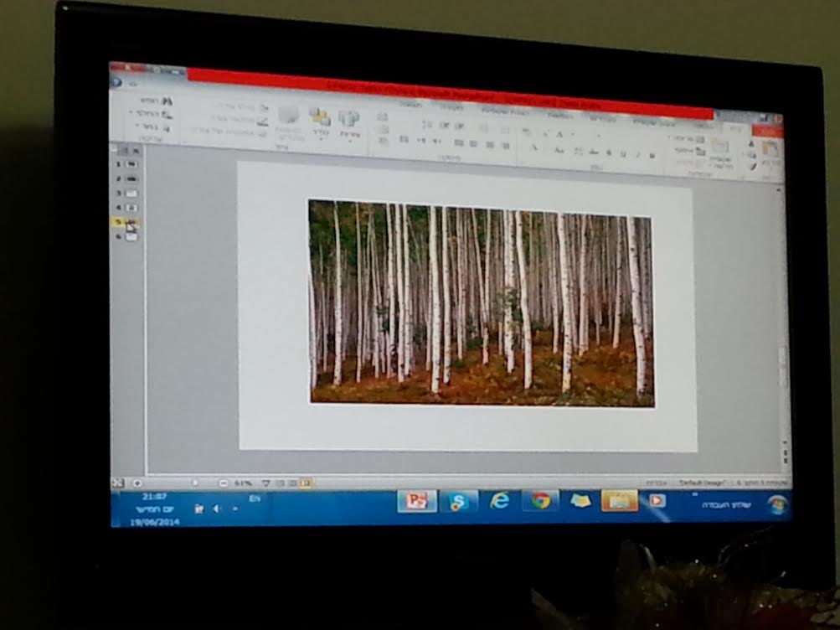Expand the Select dropdown in editing group

pos(139,127)
